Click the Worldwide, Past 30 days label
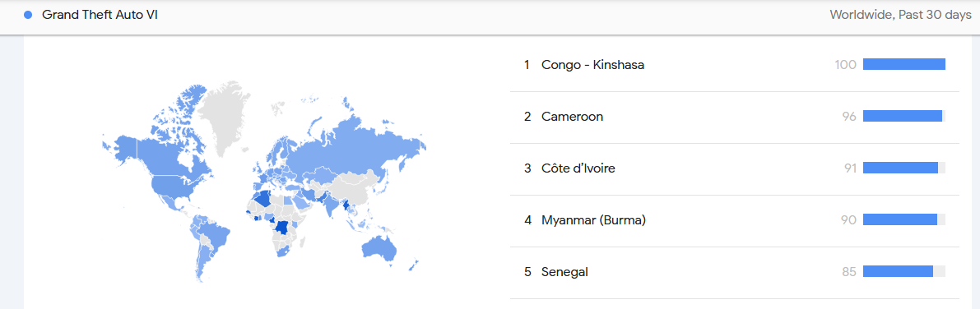 pyautogui.click(x=901, y=15)
